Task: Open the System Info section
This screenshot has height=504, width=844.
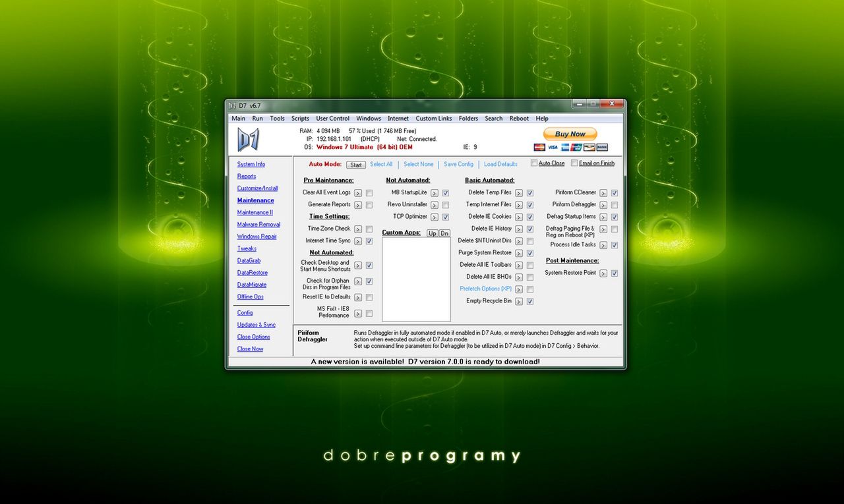Action: point(251,164)
